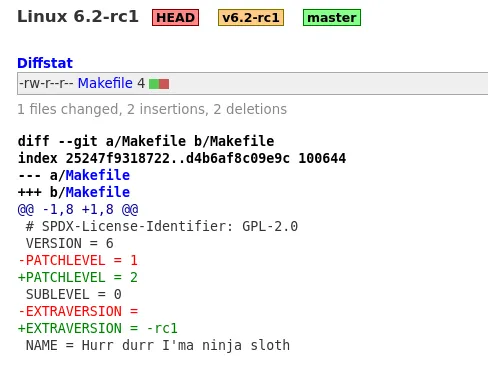Click the added 'EXTRAVERSION = -rc1' line

pyautogui.click(x=98, y=329)
